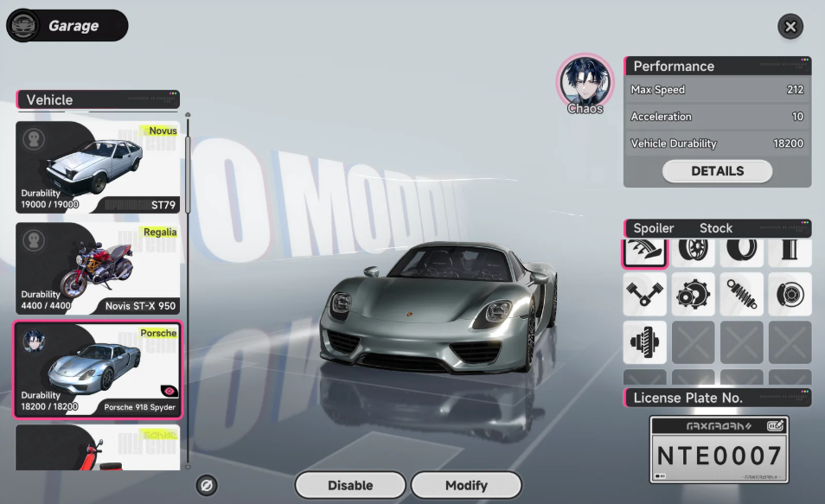Image resolution: width=825 pixels, height=504 pixels.
Task: Click driver silhouette on Novus ST79 card
Action: click(34, 139)
